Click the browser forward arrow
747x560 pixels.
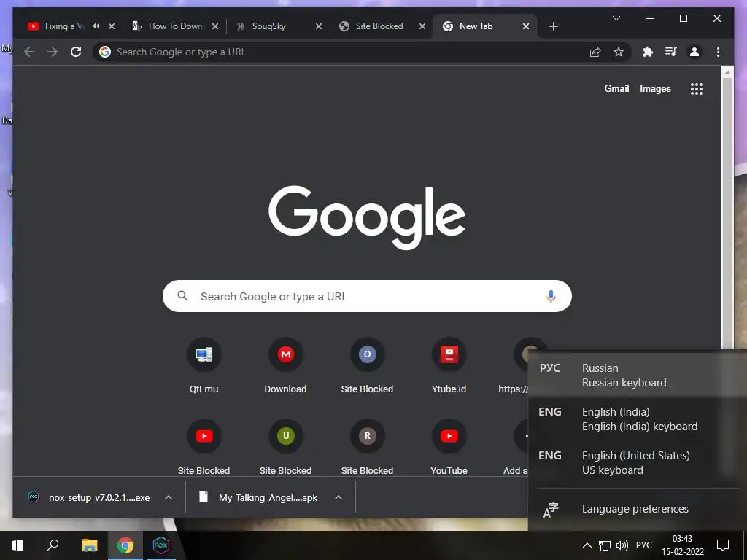pyautogui.click(x=53, y=52)
